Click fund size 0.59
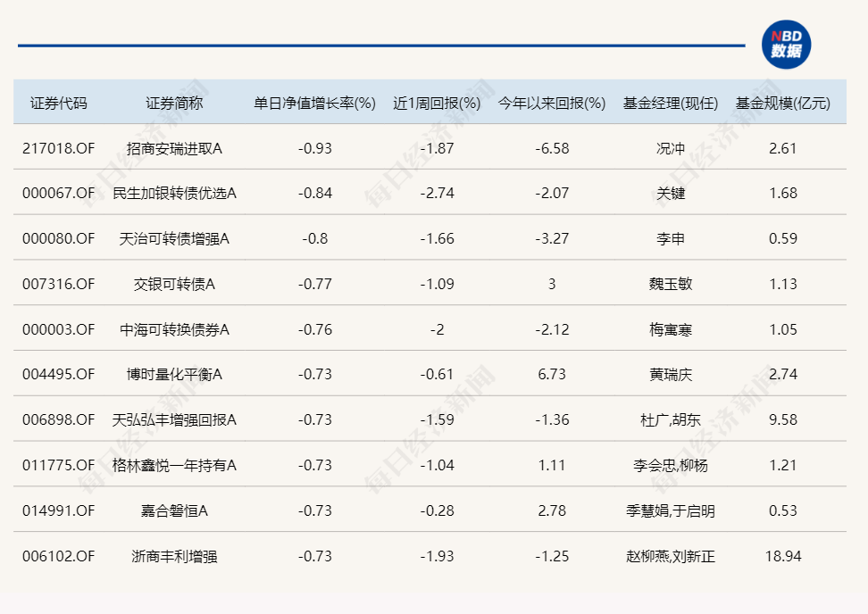868x614 pixels. point(783,238)
